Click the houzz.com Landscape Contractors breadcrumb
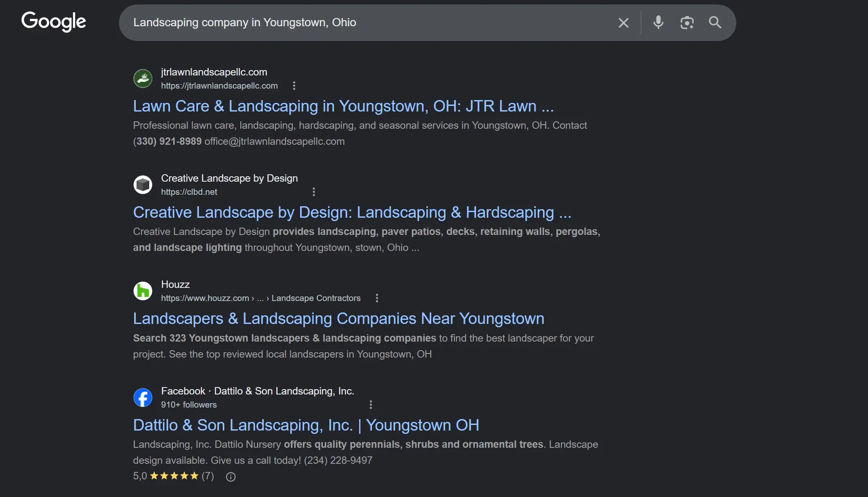This screenshot has height=497, width=868. pos(261,298)
